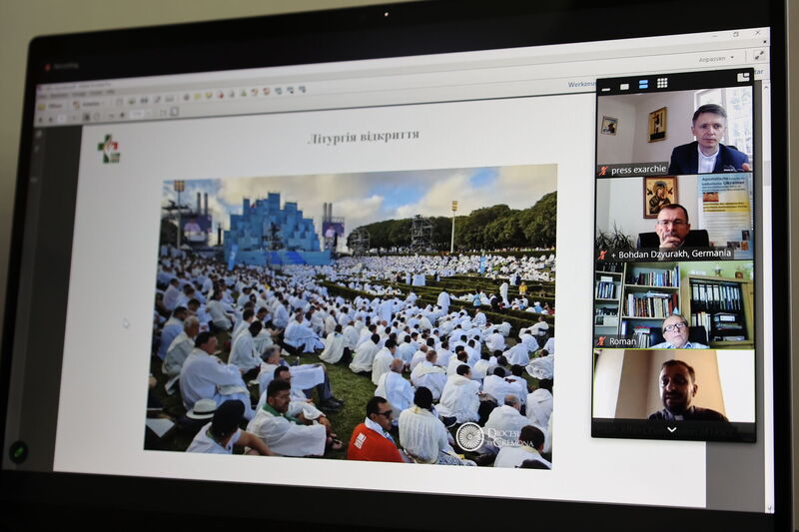This screenshot has width=799, height=532.
Task: Click the swap shared screen icon
Action: pos(743,77)
